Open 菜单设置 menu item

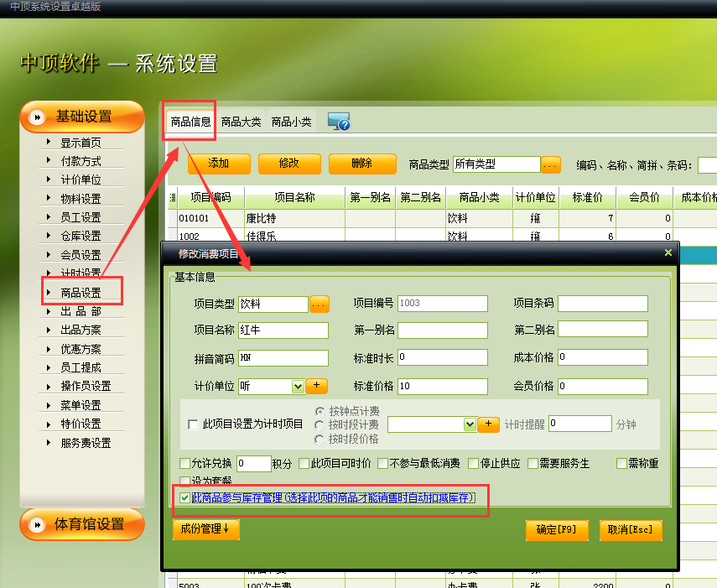pyautogui.click(x=81, y=405)
